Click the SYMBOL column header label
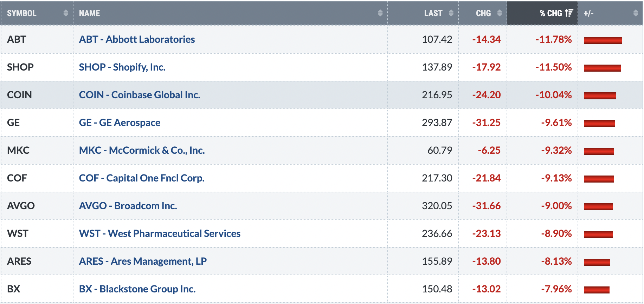 22,13
